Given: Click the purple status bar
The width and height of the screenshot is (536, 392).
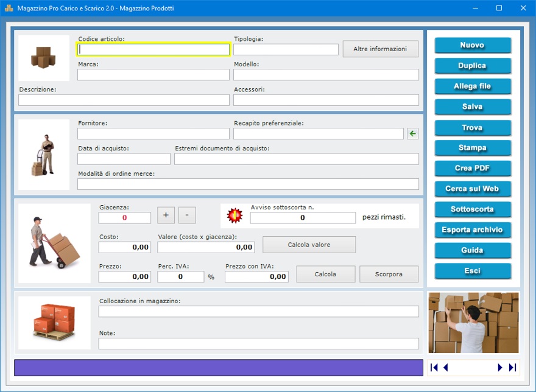Looking at the screenshot, I should (x=219, y=368).
